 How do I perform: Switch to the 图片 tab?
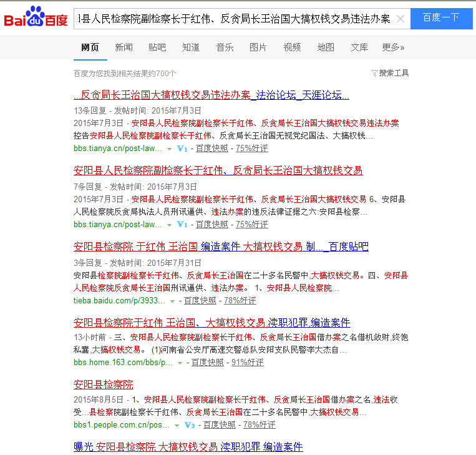pyautogui.click(x=258, y=47)
